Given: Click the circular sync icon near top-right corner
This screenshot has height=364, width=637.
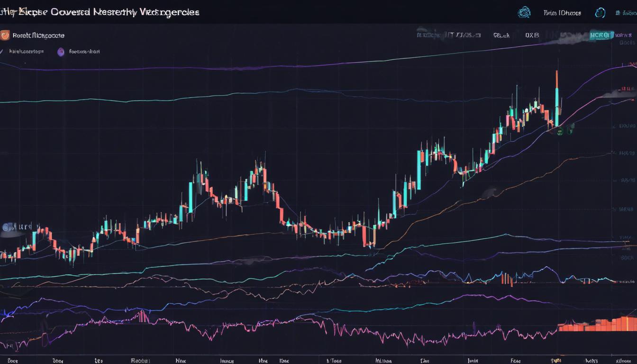Looking at the screenshot, I should [600, 13].
